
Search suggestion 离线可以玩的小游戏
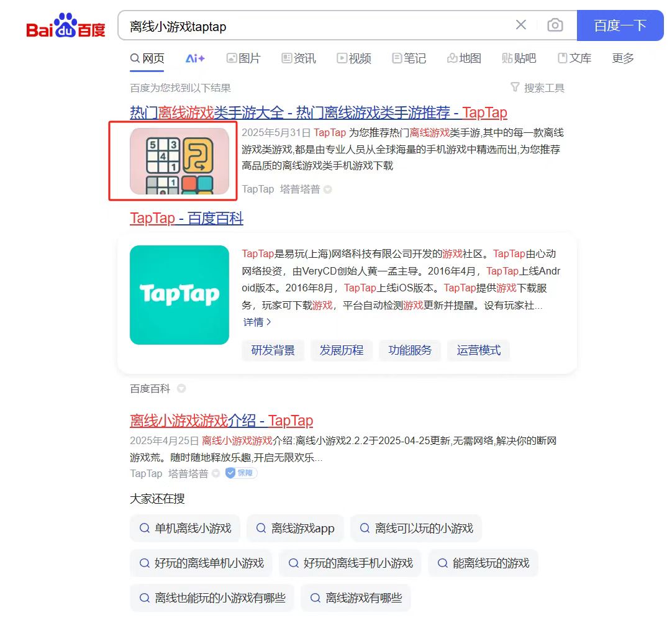416,529
